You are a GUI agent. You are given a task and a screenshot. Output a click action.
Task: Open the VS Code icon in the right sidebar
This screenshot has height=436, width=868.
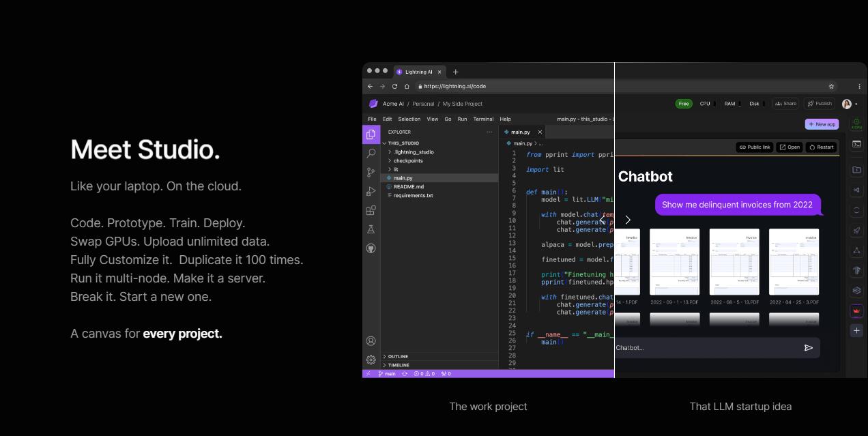click(x=857, y=190)
